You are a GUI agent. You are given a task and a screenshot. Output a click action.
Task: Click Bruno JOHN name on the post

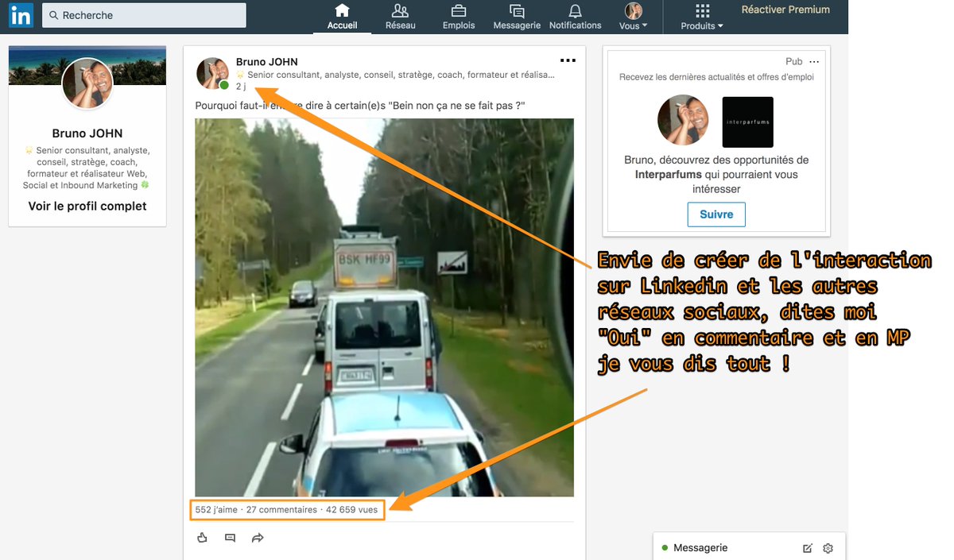(267, 62)
